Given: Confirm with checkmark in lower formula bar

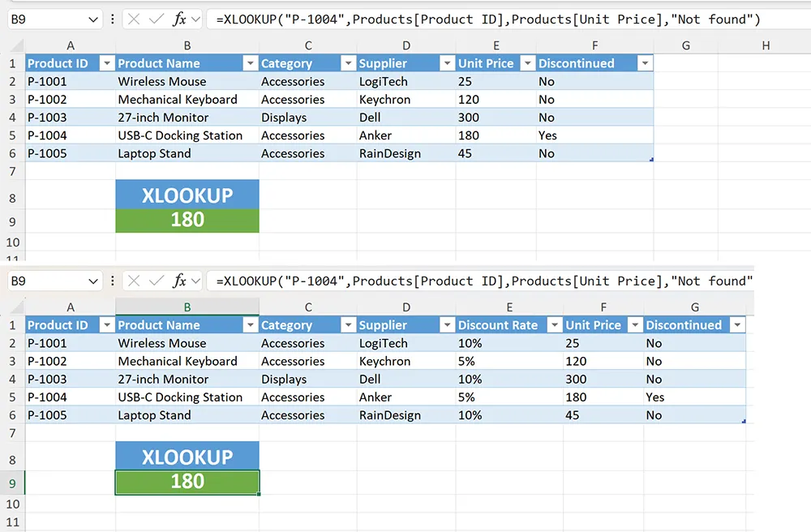Looking at the screenshot, I should [157, 281].
